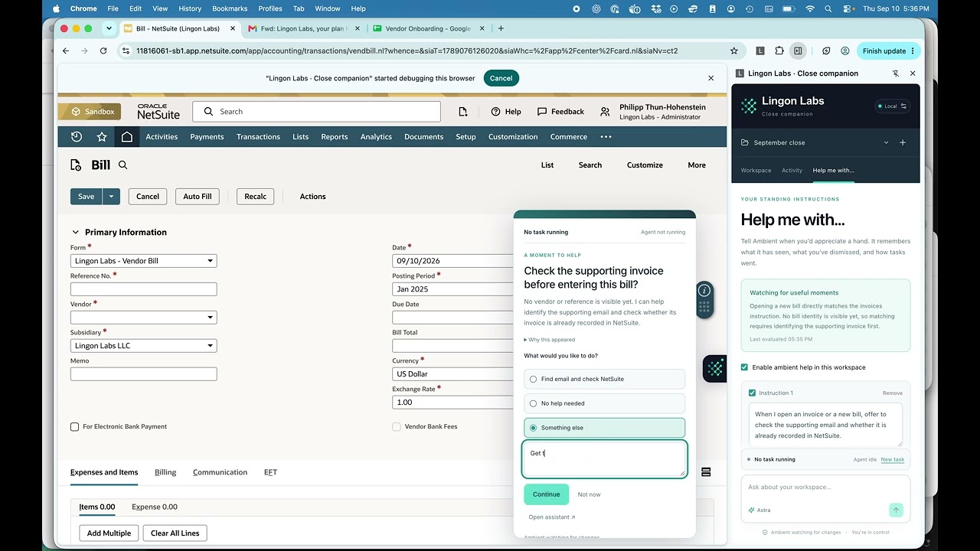Viewport: 980px width, 551px height.
Task: Go back in Chrome
Action: pyautogui.click(x=66, y=51)
